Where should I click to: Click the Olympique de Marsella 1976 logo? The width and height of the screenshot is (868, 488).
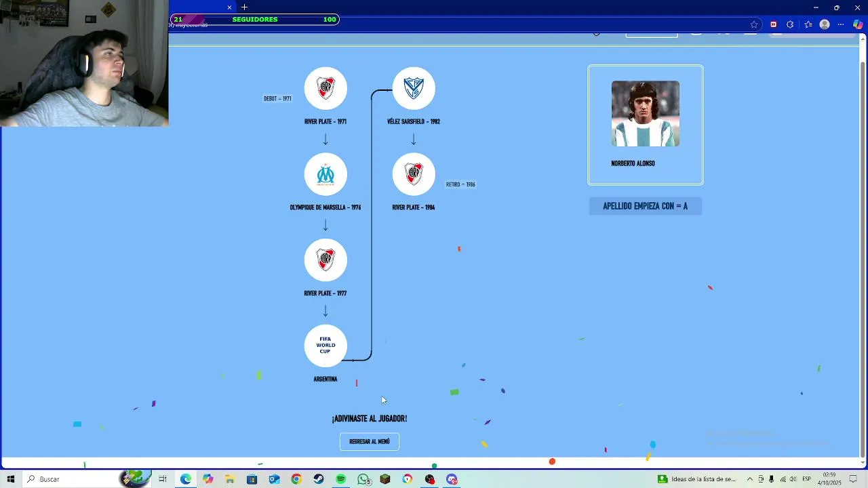click(x=325, y=174)
